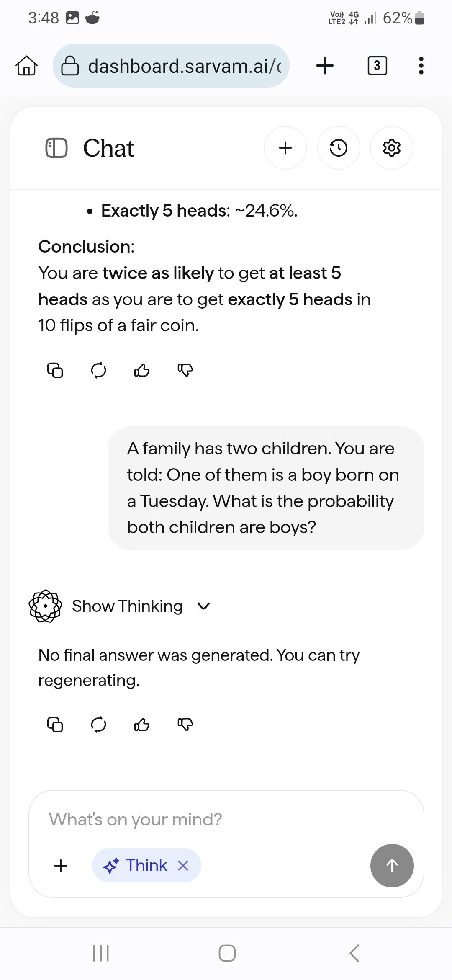Open the browser three-dot menu
The image size is (452, 980).
click(x=421, y=66)
